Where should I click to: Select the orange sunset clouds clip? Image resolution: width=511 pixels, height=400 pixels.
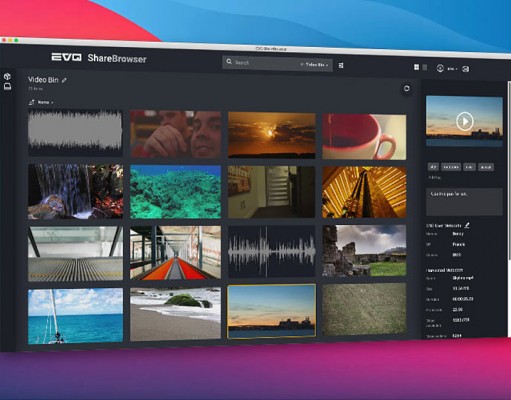click(272, 136)
